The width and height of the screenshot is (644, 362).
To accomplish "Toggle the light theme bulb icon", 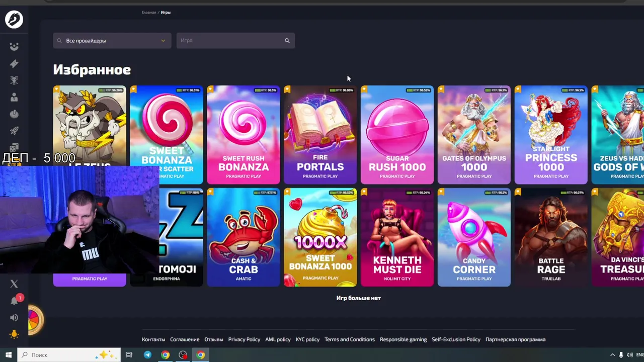I will [x=14, y=334].
